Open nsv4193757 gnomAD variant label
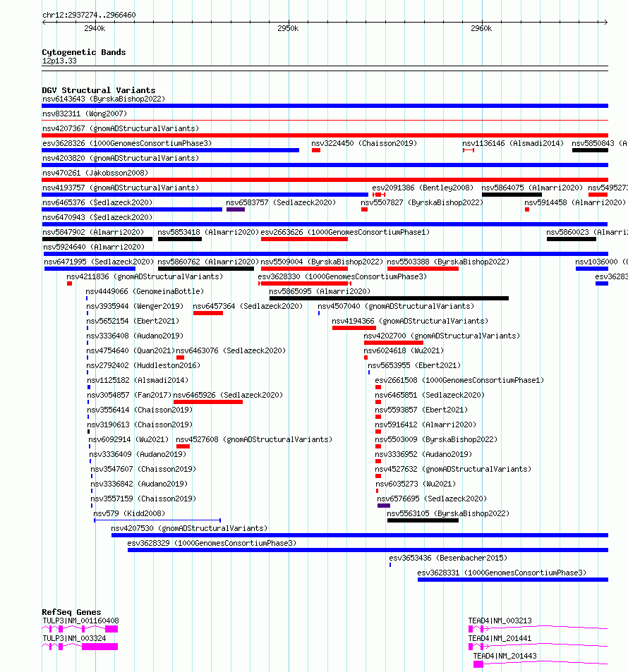Viewport: 628px width, 672px height. point(121,188)
